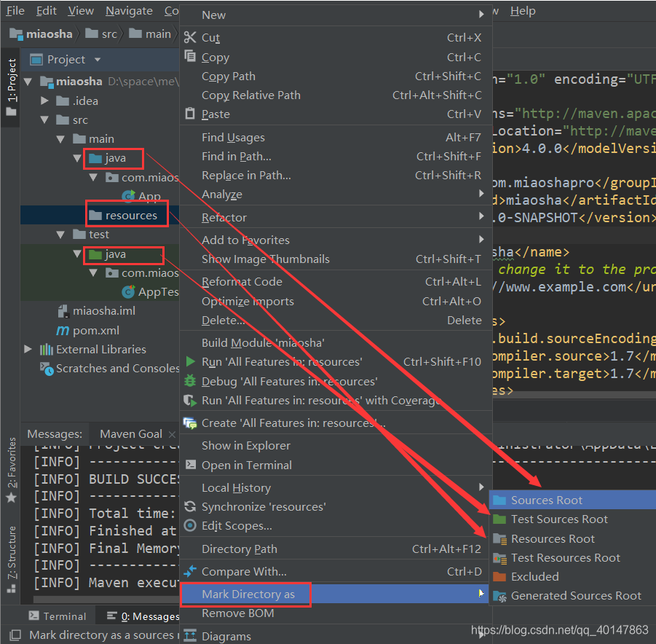Screen dimensions: 656x644
Task: Collapse the main folder node
Action: [60, 138]
